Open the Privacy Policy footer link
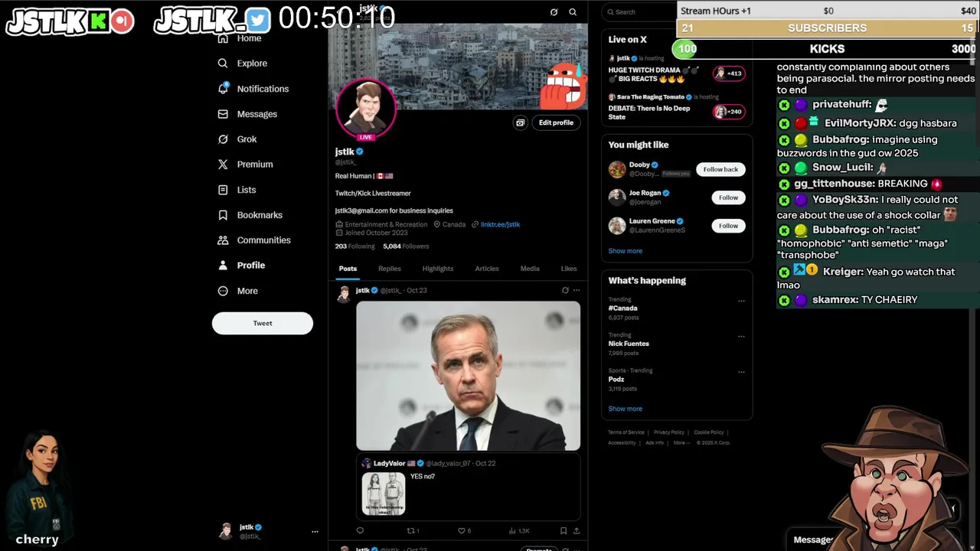 tap(669, 432)
